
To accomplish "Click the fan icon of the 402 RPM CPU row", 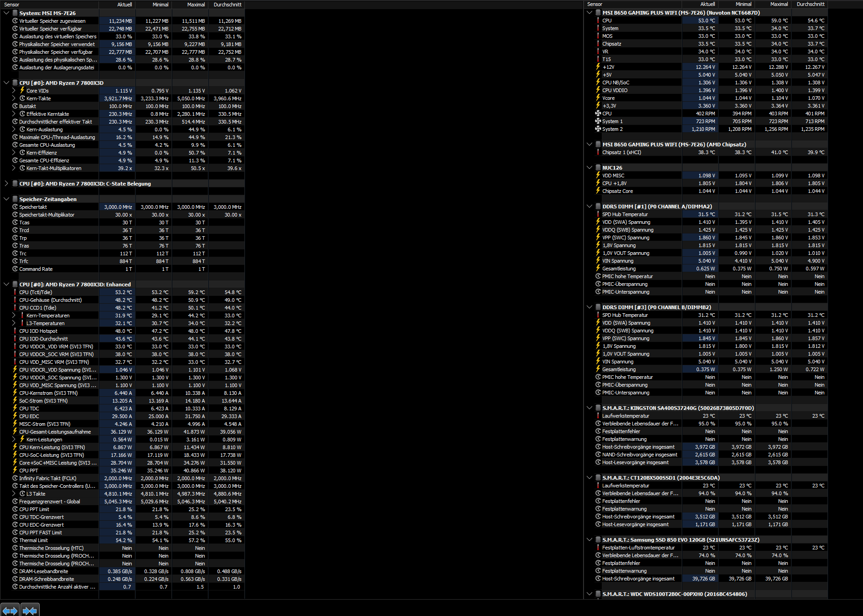I will 598,114.
